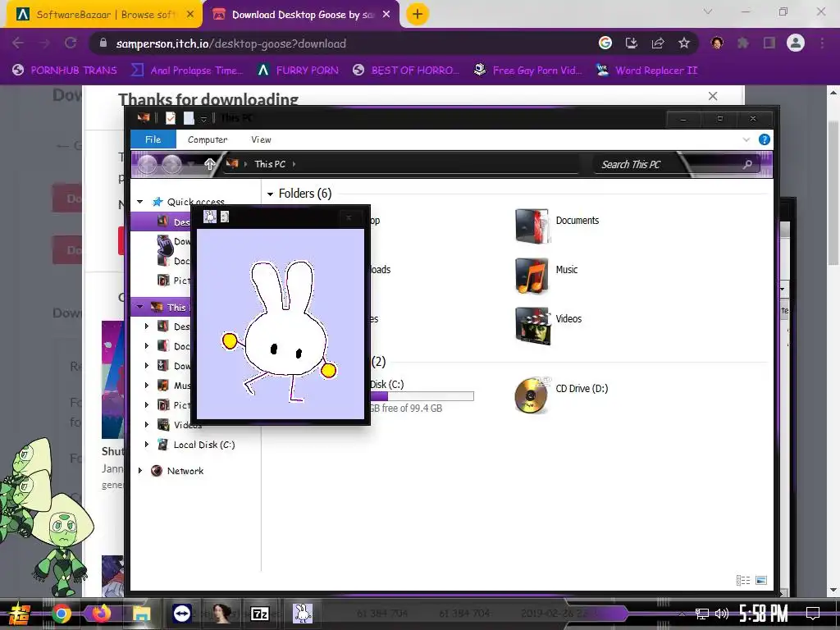Click the install app icon in address bar
Image resolution: width=840 pixels, height=630 pixels.
tap(632, 43)
